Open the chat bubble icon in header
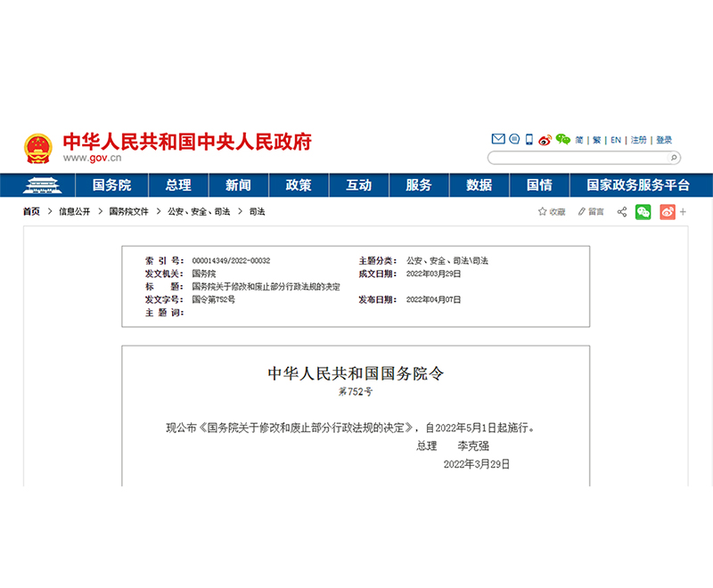Screen dimensions: 713x588 pos(513,140)
